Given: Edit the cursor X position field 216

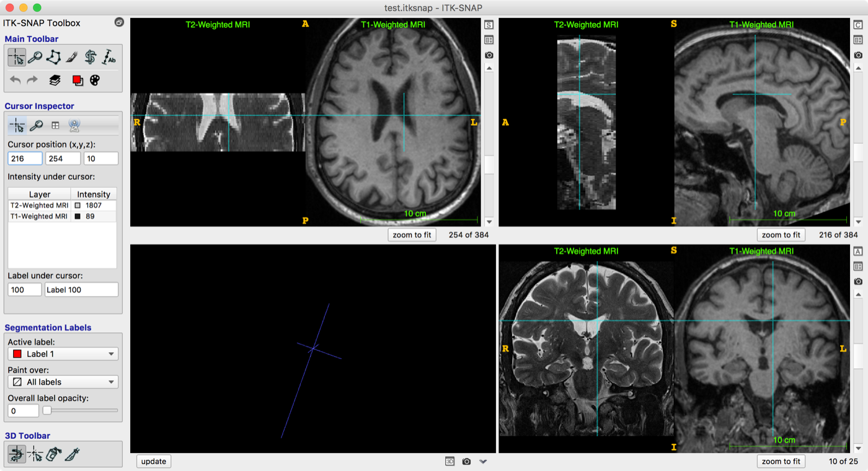Looking at the screenshot, I should (x=25, y=159).
